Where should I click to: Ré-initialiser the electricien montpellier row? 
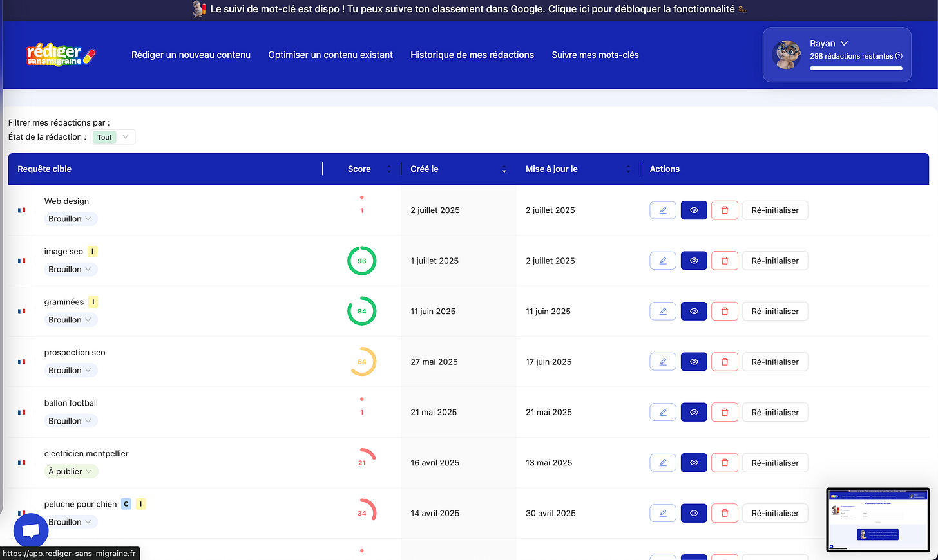click(775, 463)
